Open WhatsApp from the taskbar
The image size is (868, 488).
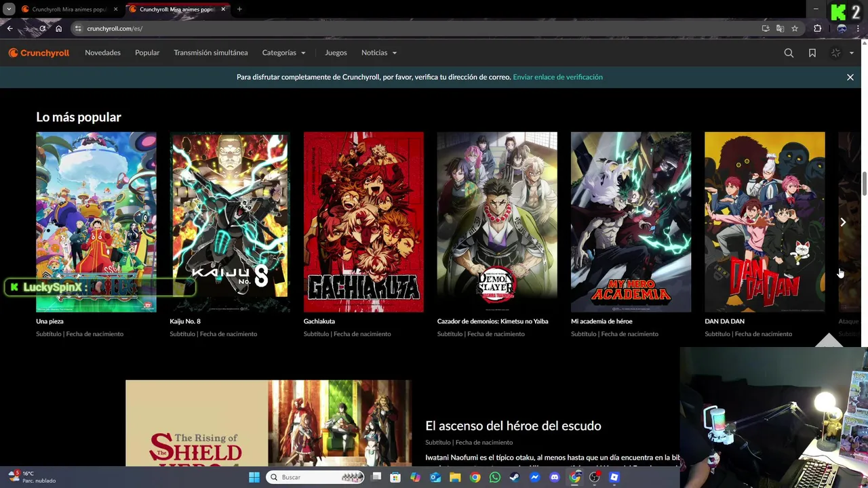495,477
